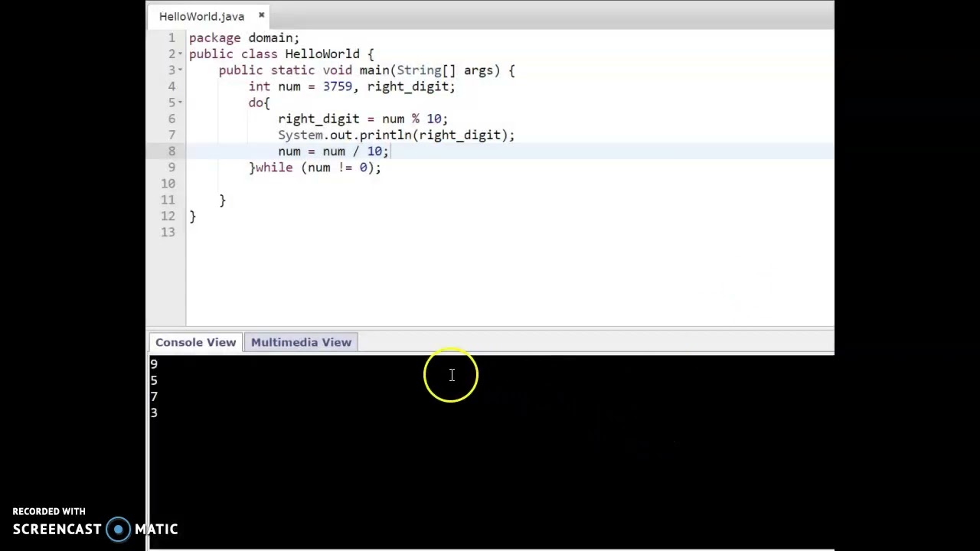980x551 pixels.
Task: Click the 'do{' keyword on line 5
Action: click(x=259, y=103)
